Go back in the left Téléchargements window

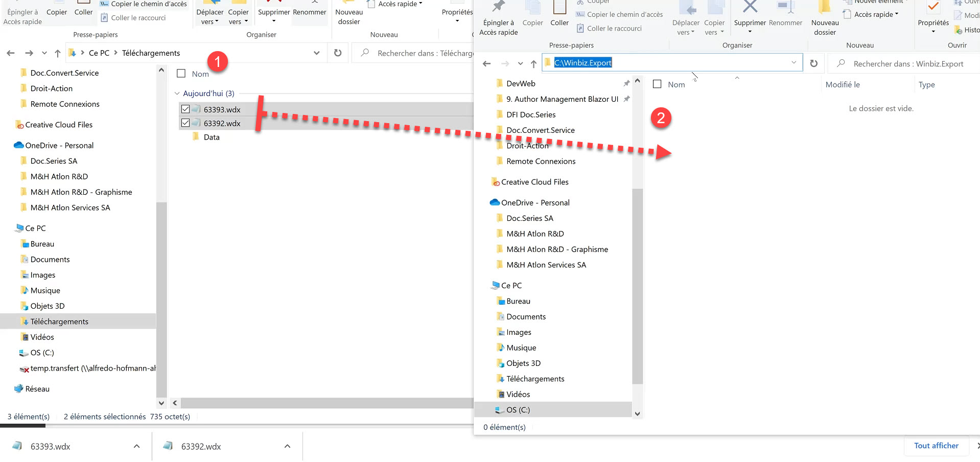[11, 53]
